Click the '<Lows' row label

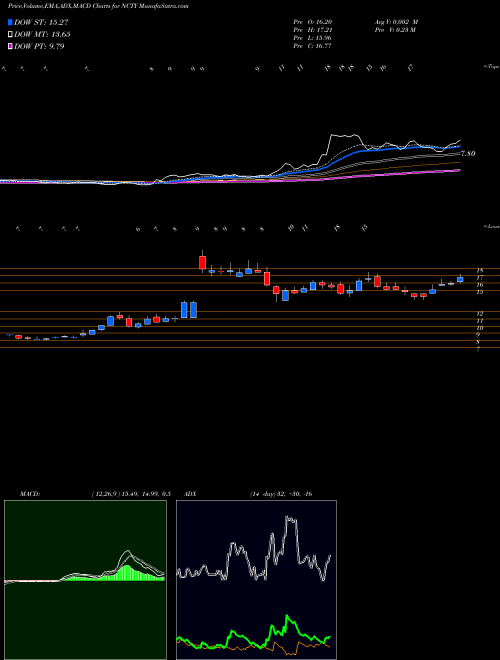coord(491,226)
